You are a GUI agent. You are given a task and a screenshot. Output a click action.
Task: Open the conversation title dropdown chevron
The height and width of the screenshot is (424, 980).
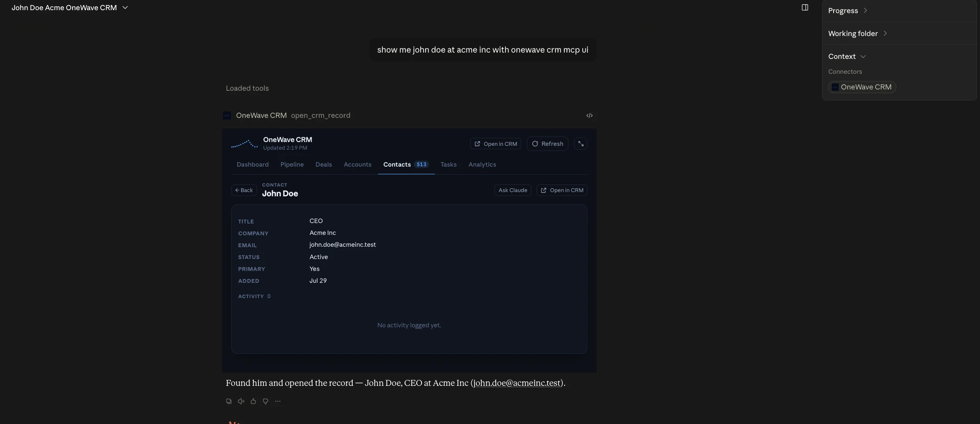click(125, 8)
